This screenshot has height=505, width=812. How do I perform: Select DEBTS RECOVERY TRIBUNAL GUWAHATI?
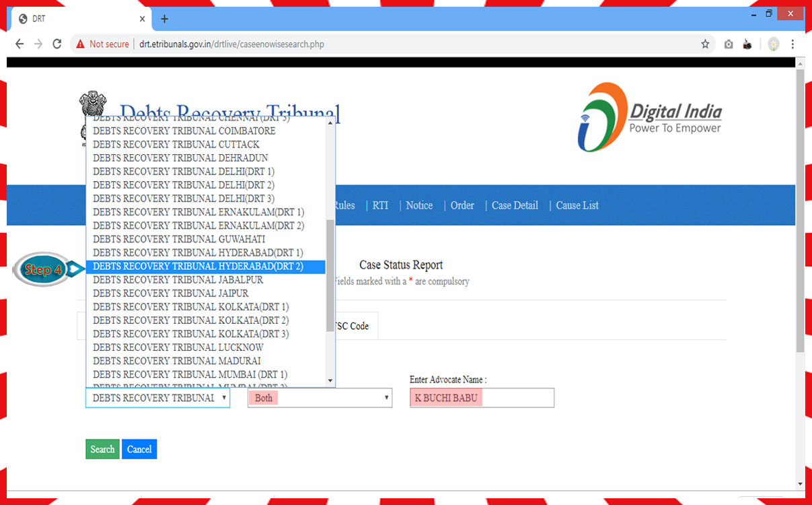(206, 239)
